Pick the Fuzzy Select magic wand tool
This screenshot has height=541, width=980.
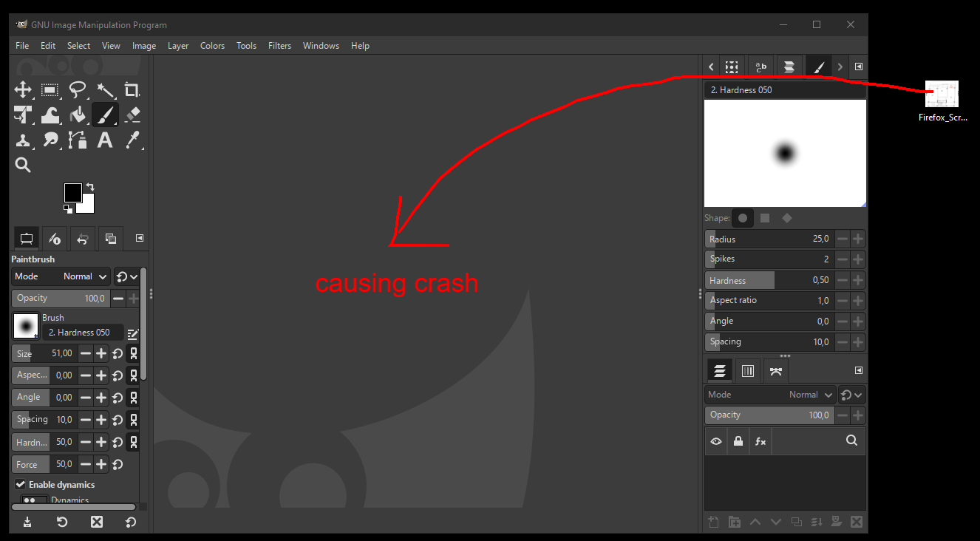point(105,90)
